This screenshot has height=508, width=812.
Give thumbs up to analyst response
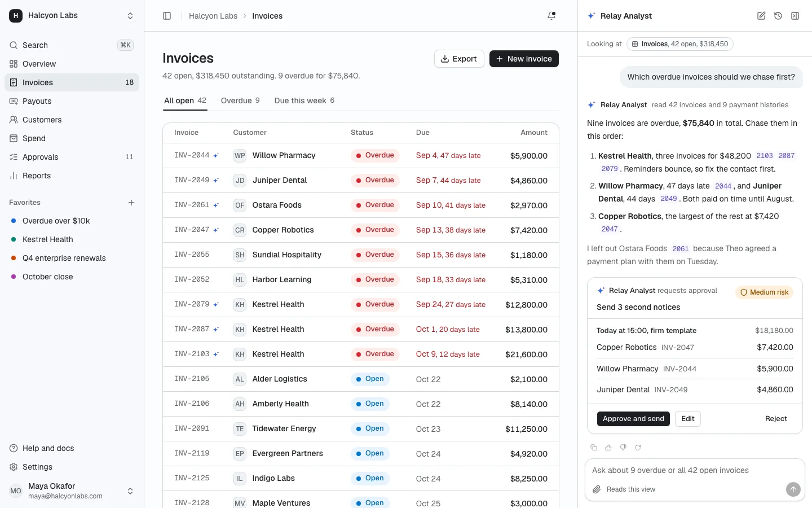(608, 448)
